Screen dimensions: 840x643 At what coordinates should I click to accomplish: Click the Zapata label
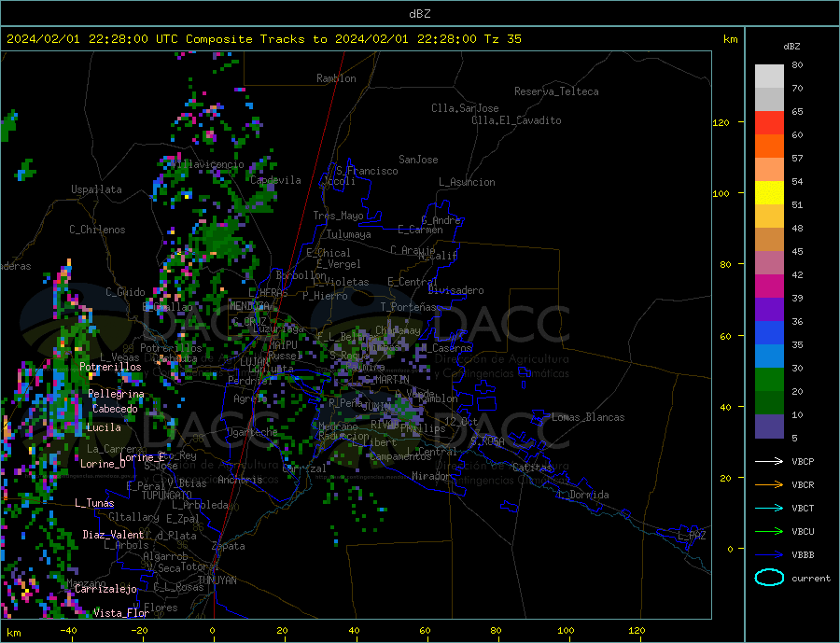pos(229,546)
